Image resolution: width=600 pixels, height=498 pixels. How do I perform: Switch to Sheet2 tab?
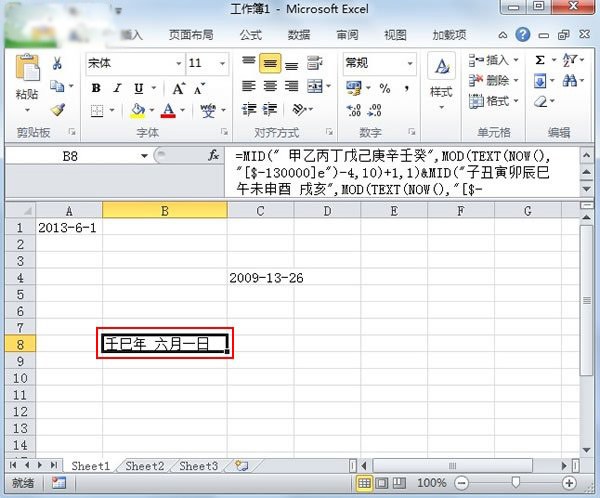tap(145, 466)
